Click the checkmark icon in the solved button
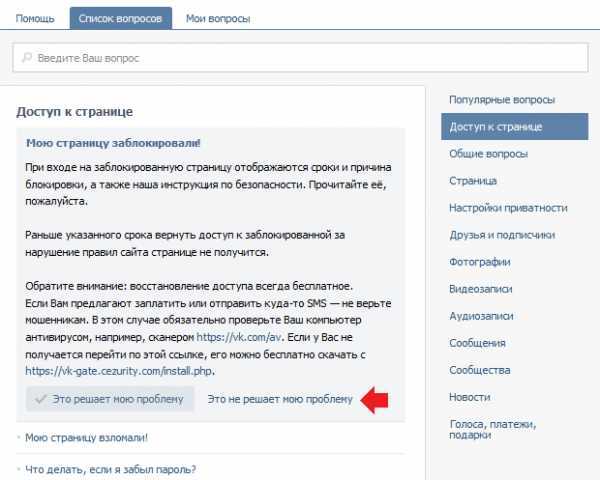 click(41, 399)
